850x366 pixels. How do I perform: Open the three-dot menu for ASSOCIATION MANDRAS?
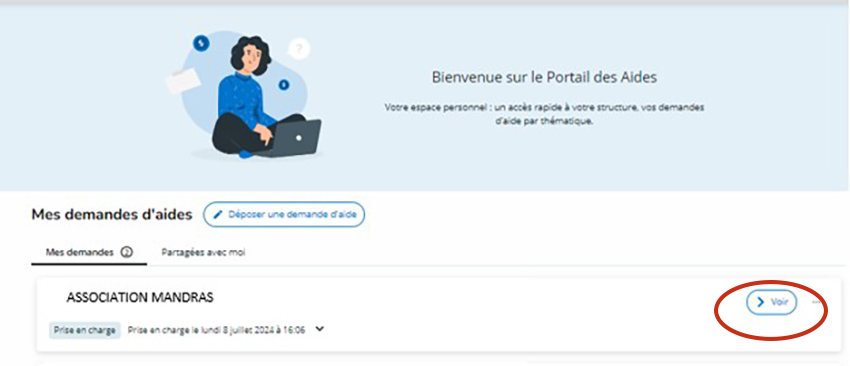816,303
